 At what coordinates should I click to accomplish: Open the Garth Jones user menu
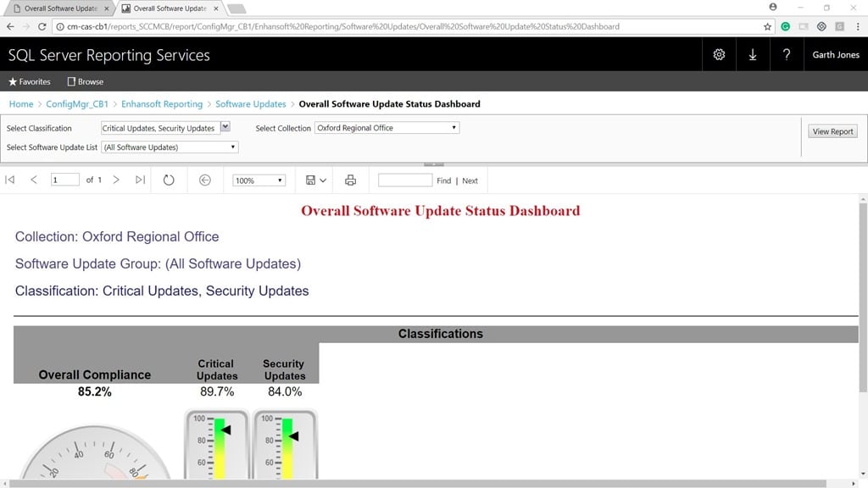point(836,55)
